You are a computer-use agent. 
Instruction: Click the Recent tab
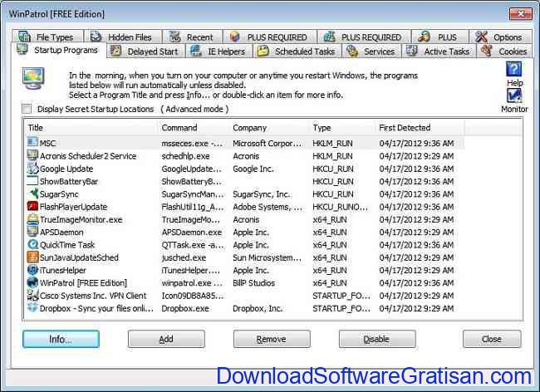click(x=192, y=37)
